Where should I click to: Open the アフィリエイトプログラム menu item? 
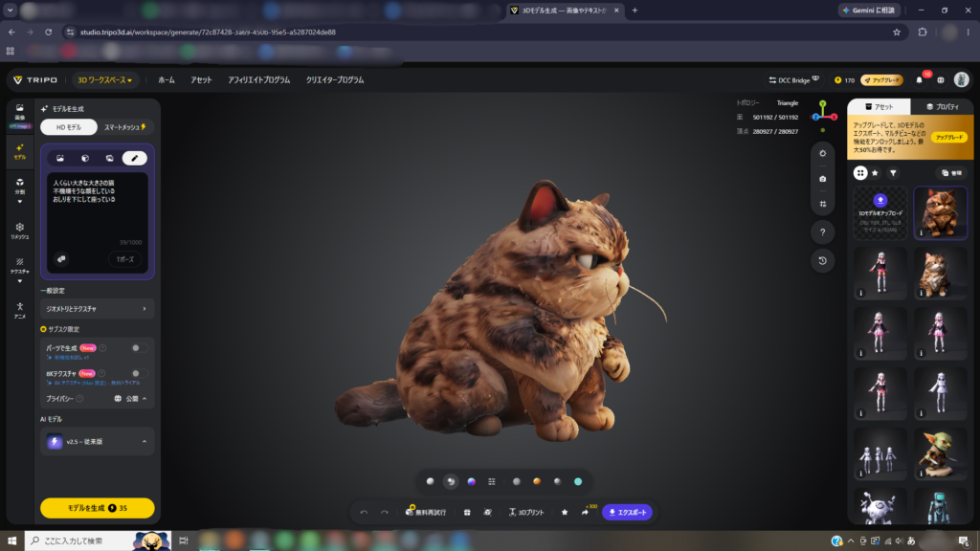(258, 80)
